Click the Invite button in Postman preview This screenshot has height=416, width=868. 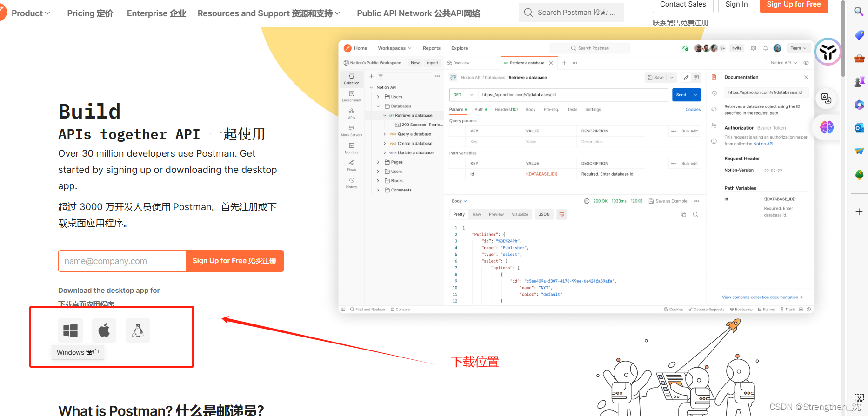pos(736,48)
